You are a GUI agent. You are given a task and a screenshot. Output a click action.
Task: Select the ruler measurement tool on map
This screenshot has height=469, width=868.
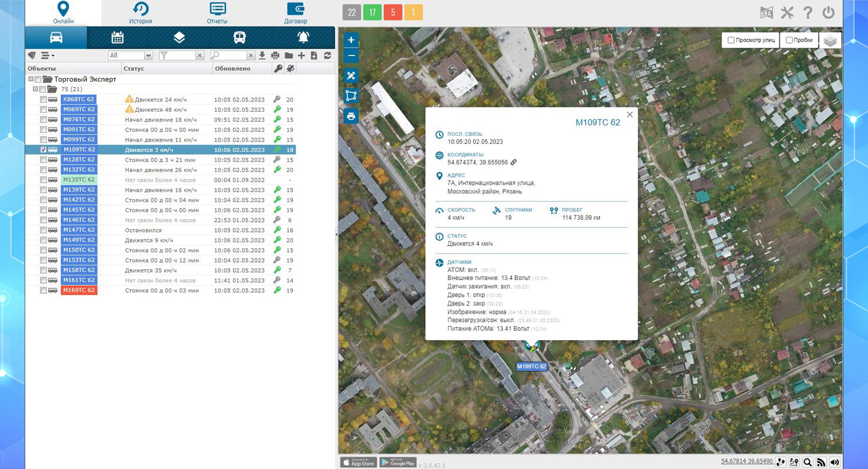pos(351,75)
